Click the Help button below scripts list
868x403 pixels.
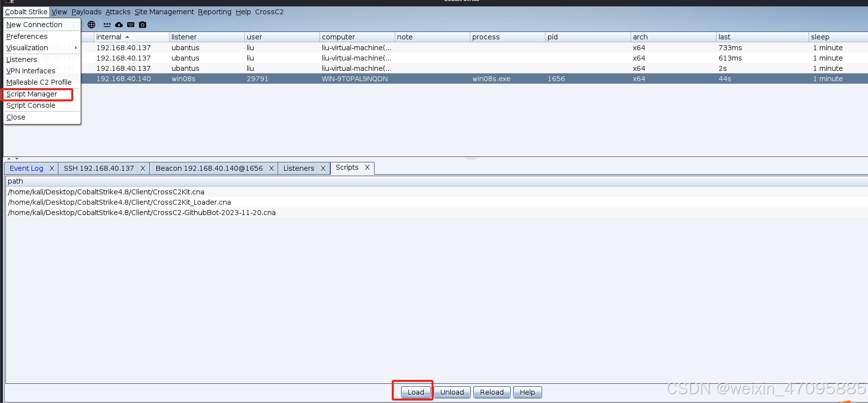(x=527, y=392)
